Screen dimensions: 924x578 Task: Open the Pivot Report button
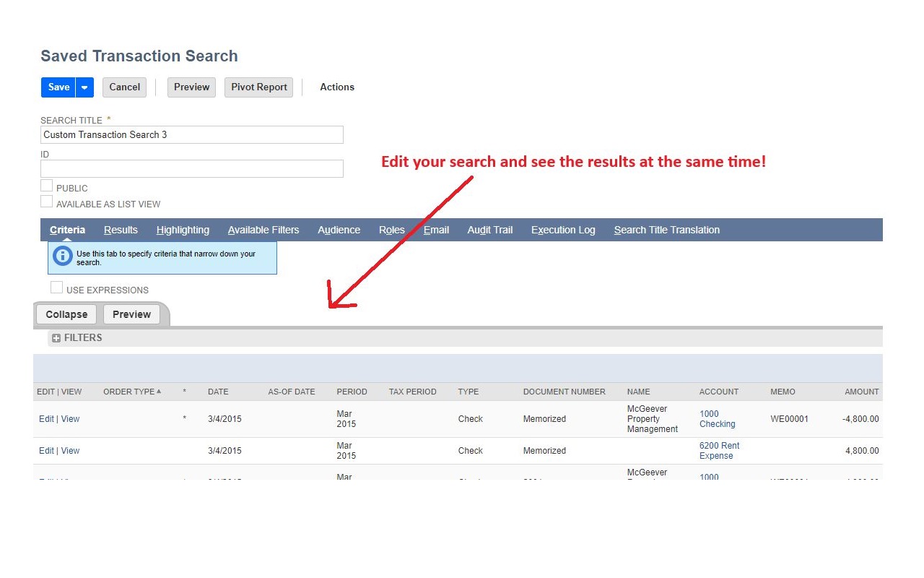[x=259, y=87]
